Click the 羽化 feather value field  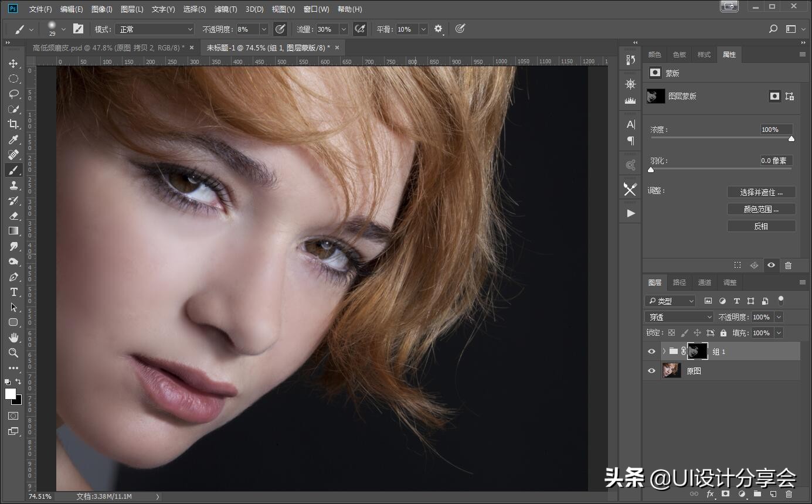point(776,161)
